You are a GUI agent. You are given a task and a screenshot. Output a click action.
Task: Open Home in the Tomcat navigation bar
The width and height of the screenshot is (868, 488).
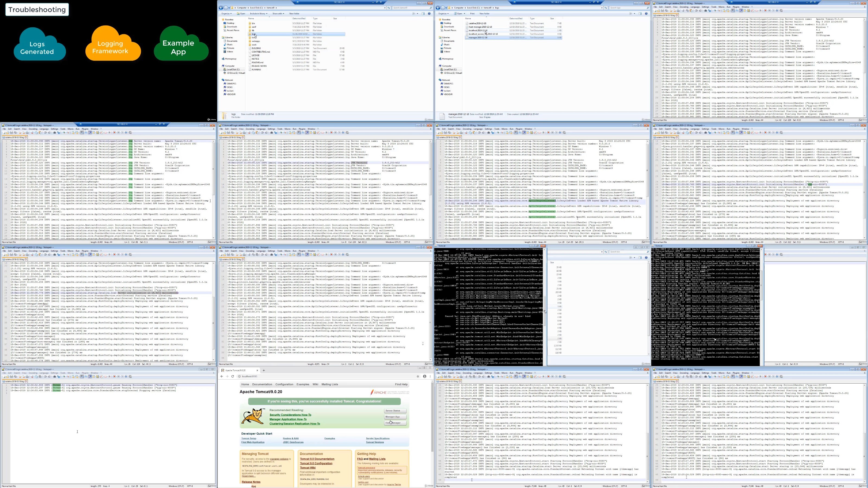click(245, 384)
